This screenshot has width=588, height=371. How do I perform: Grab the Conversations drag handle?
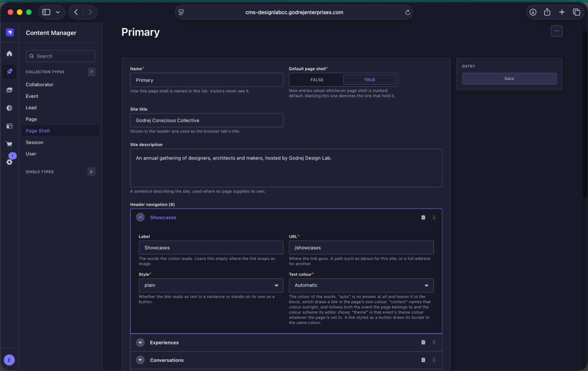(x=434, y=360)
